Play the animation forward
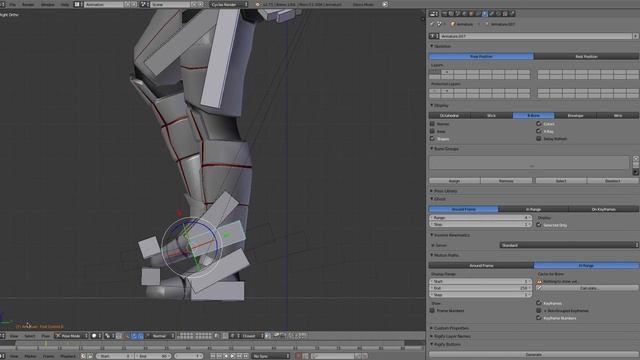Image resolution: width=640 pixels, height=360 pixels. [233, 356]
